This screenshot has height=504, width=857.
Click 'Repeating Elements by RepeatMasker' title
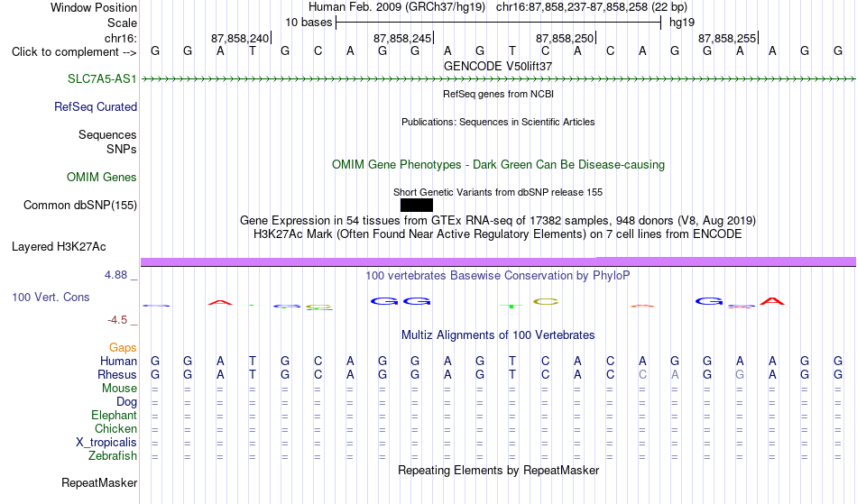[x=499, y=470]
